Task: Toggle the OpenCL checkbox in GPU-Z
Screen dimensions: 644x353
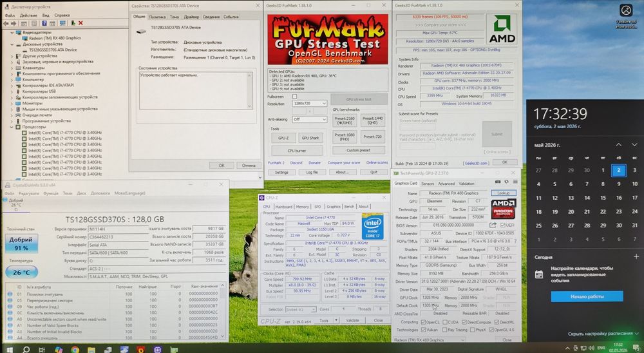Action: click(423, 322)
